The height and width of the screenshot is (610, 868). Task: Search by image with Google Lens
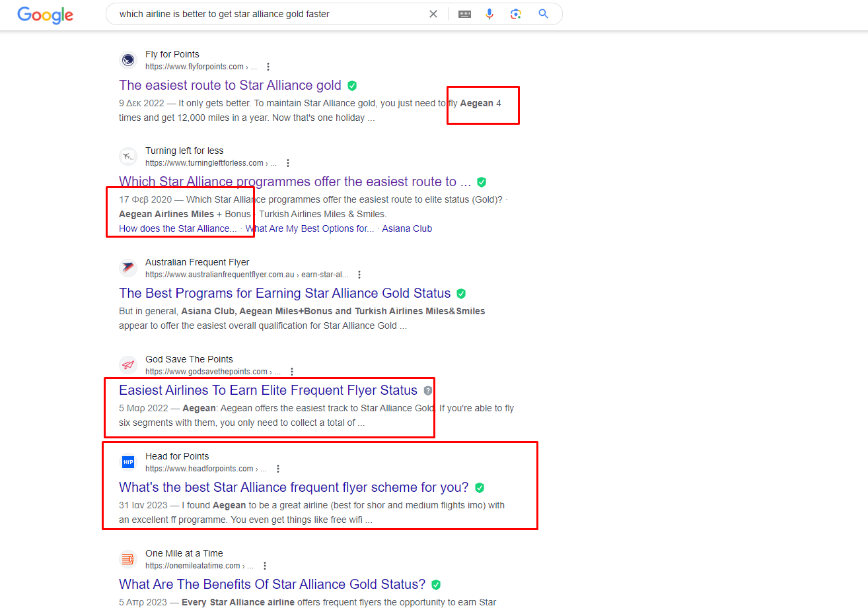pyautogui.click(x=516, y=14)
